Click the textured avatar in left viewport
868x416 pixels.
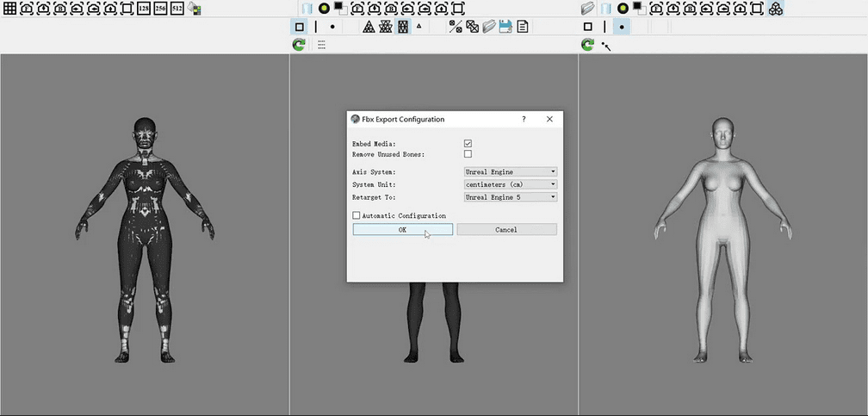pyautogui.click(x=145, y=239)
